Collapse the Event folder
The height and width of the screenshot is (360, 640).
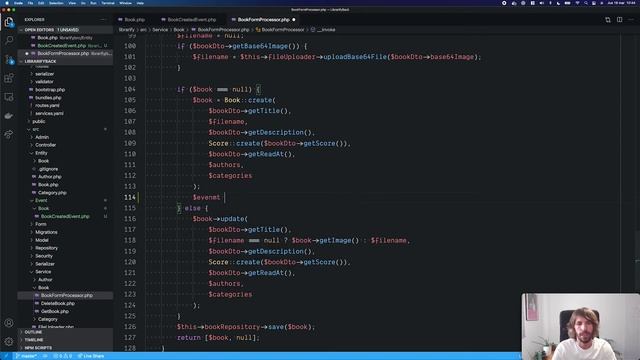pyautogui.click(x=41, y=200)
